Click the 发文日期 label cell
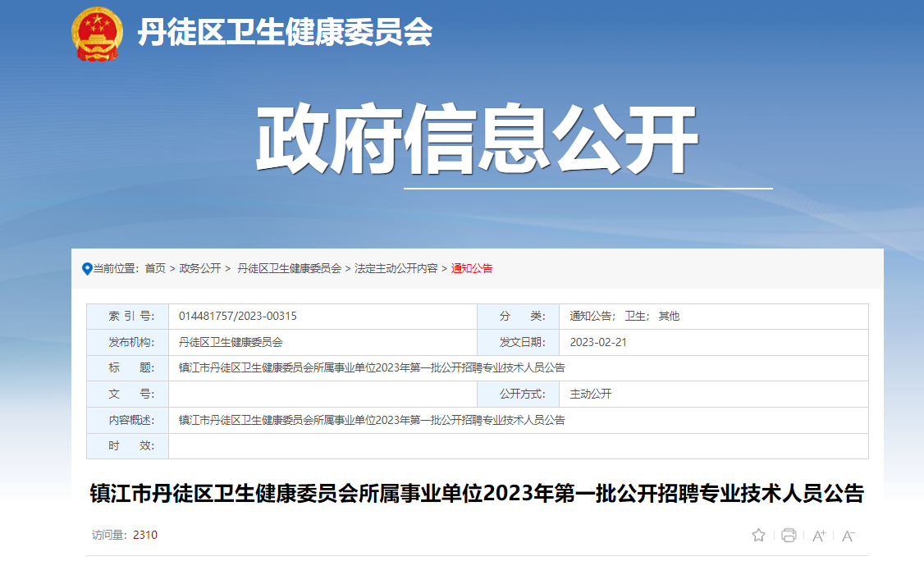This screenshot has width=924, height=570. pyautogui.click(x=518, y=342)
